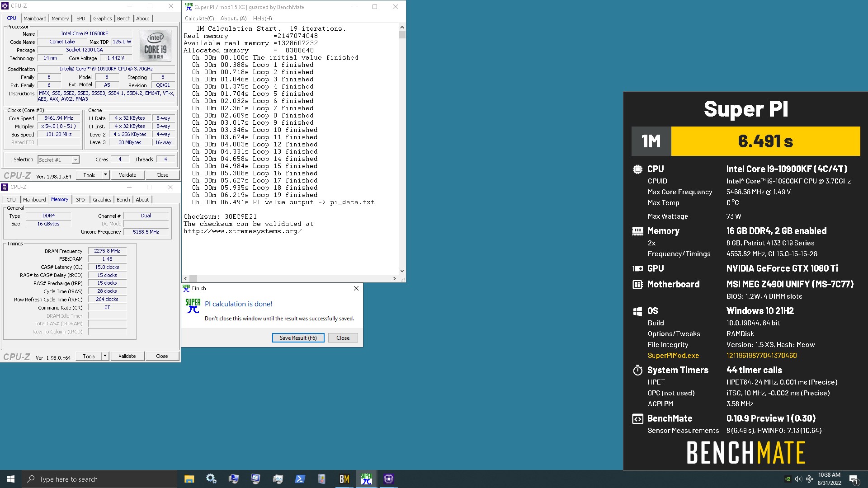This screenshot has width=868, height=488.
Task: Click the CPU chip icon in the BenchMate panel
Action: click(x=637, y=169)
